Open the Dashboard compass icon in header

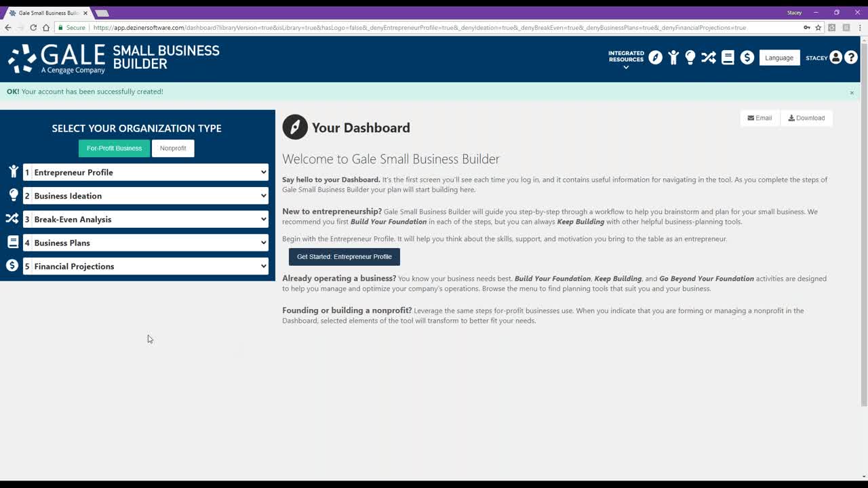click(x=655, y=58)
